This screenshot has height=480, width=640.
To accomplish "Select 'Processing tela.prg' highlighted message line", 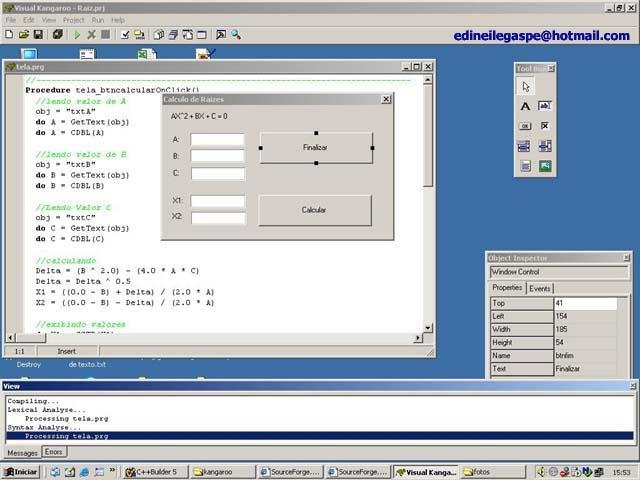I will coord(320,436).
